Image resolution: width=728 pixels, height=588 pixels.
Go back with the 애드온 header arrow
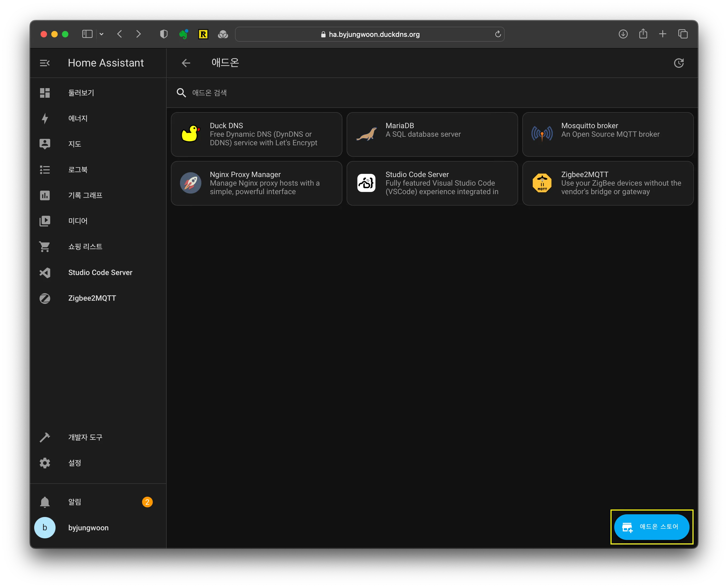(186, 63)
